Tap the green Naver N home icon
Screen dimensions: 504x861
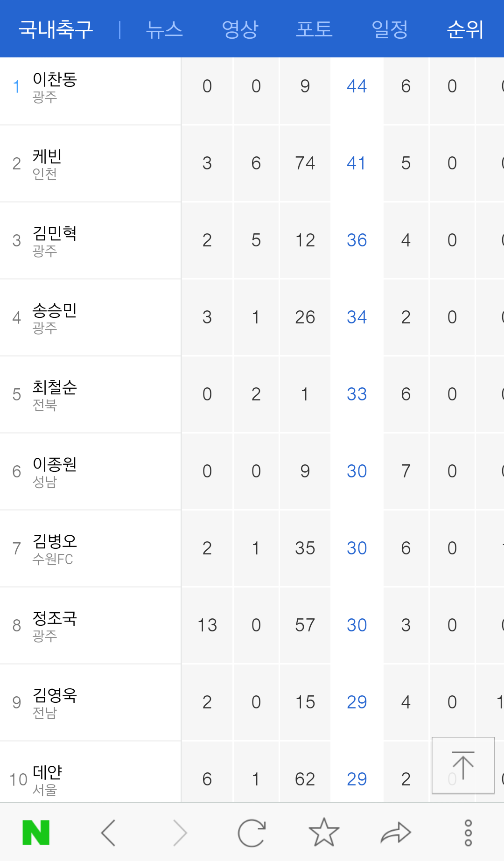pyautogui.click(x=36, y=833)
